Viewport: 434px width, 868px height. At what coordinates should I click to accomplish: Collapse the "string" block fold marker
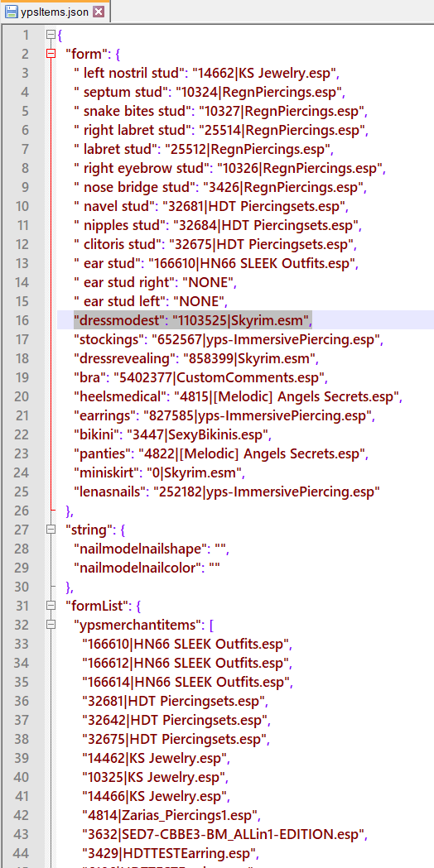[x=51, y=530]
